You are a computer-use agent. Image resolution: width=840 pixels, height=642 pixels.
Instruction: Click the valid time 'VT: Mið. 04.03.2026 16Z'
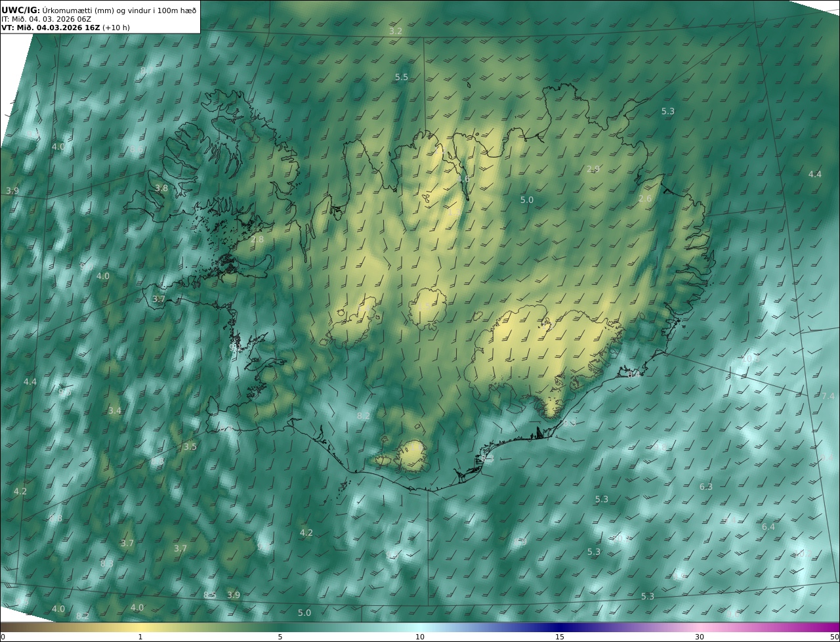coord(51,28)
